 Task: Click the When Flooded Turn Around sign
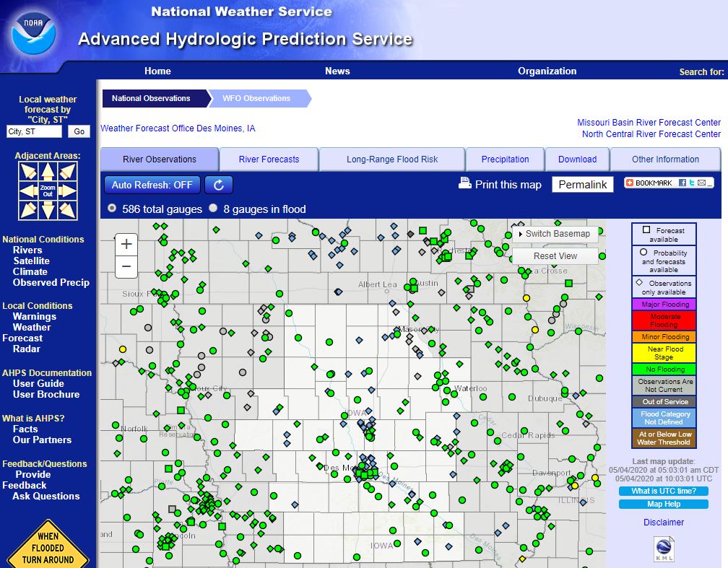click(x=48, y=545)
